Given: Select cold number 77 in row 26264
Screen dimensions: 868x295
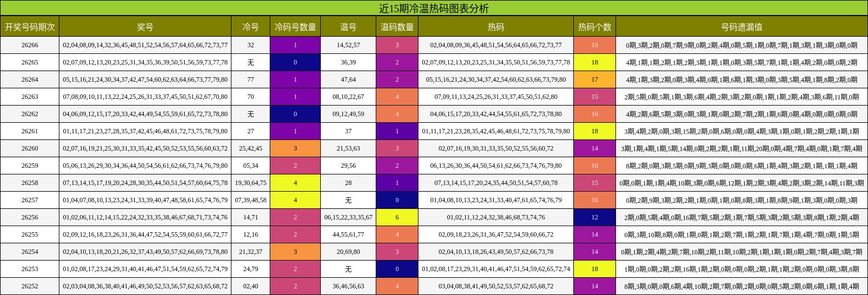Looking at the screenshot, I should [251, 79].
